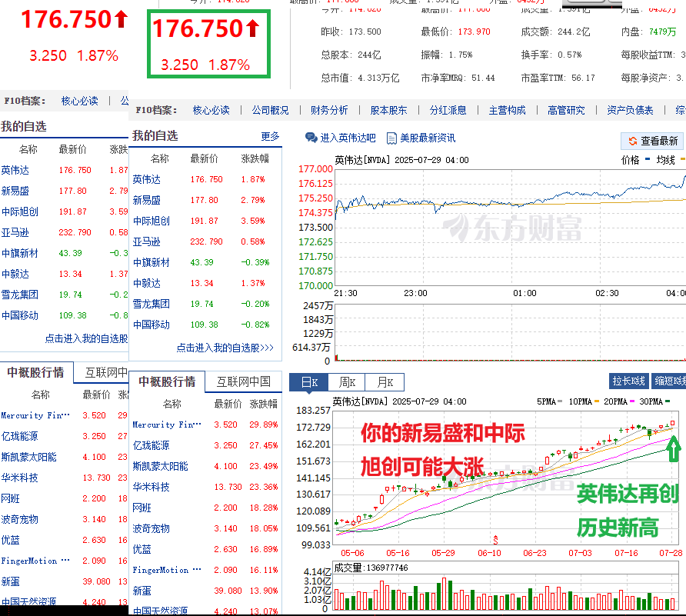
Task: Open the 进入英伟达吧 link text
Action: 348,138
